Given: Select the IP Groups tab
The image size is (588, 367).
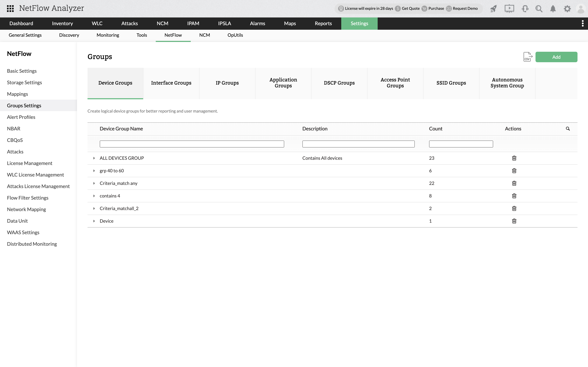Looking at the screenshot, I should 227,83.
